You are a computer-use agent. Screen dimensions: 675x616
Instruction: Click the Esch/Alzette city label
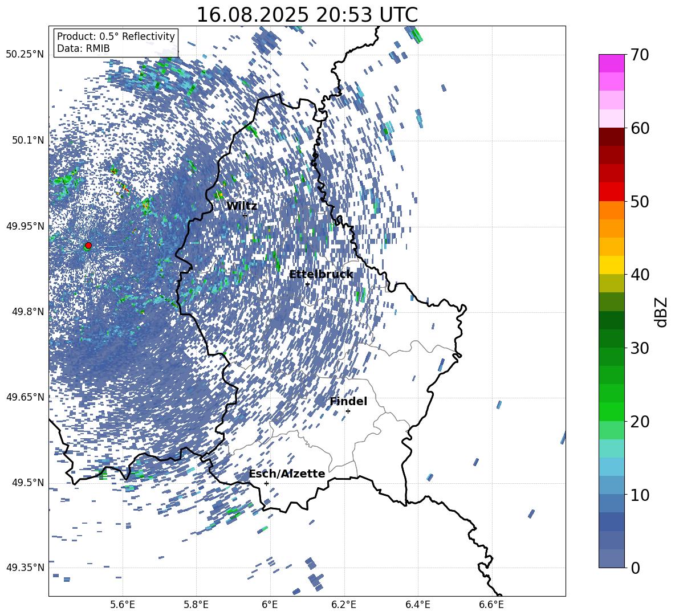287,474
